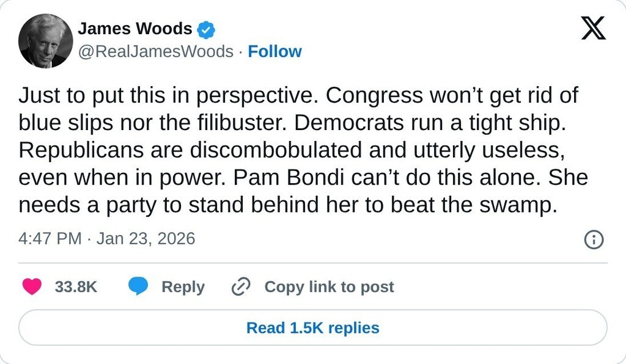Screen dimensions: 626x364
Task: Click the blue reply speech bubble icon
Action: click(x=138, y=286)
